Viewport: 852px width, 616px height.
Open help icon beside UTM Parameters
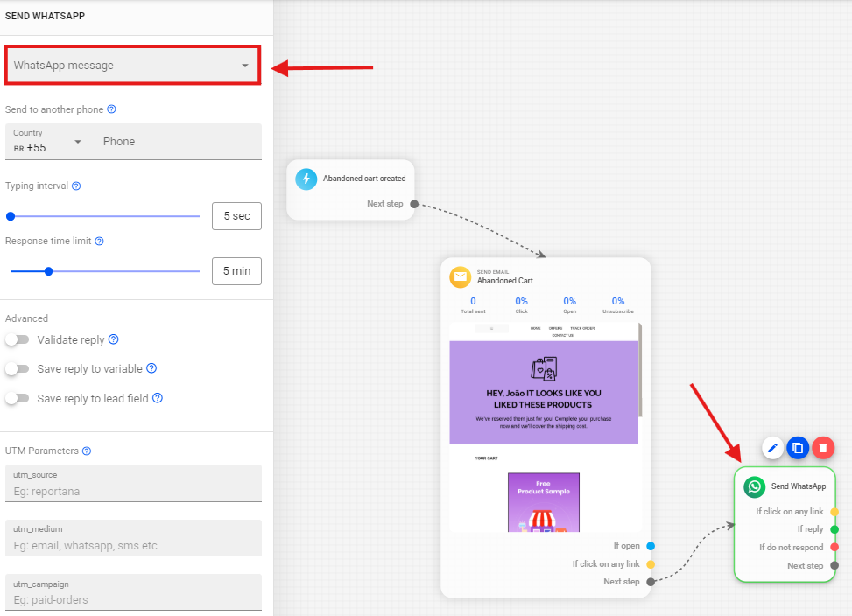(x=87, y=451)
